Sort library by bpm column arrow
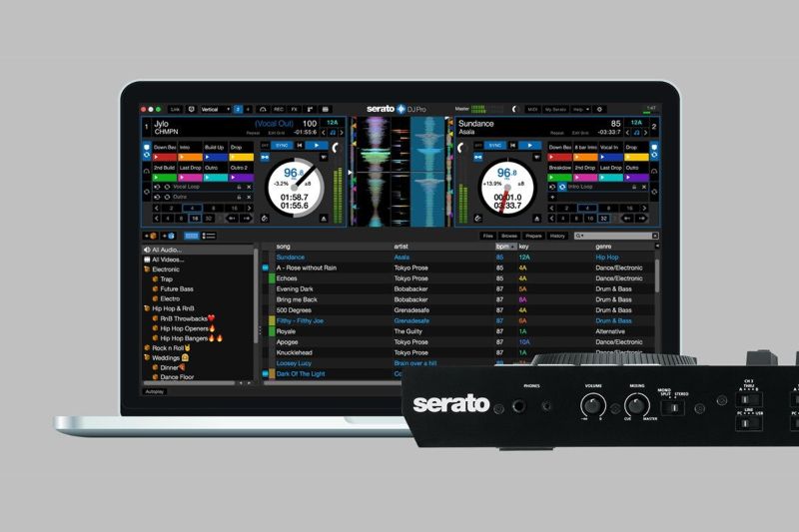The image size is (799, 532). point(512,247)
